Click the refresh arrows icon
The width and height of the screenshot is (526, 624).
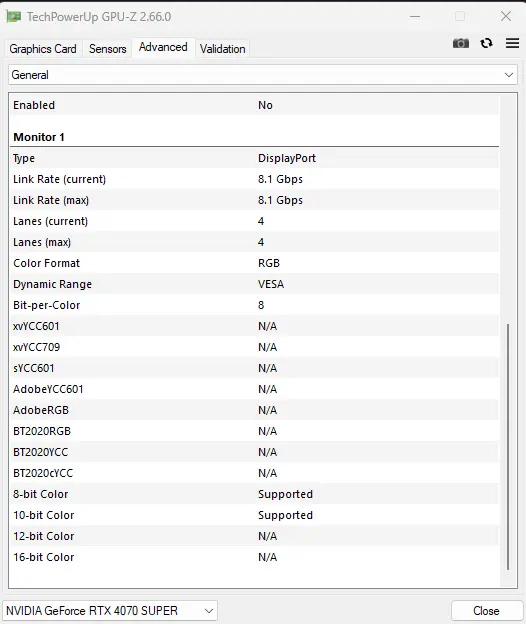tap(486, 43)
